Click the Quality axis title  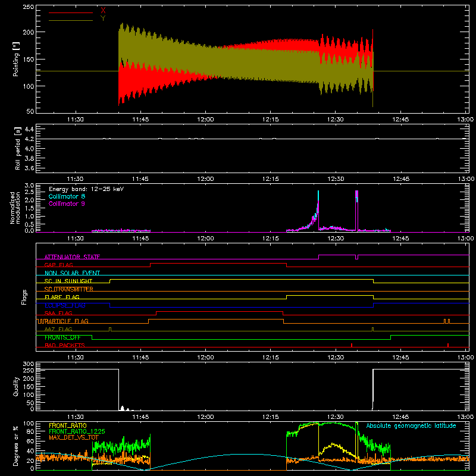coord(16,386)
